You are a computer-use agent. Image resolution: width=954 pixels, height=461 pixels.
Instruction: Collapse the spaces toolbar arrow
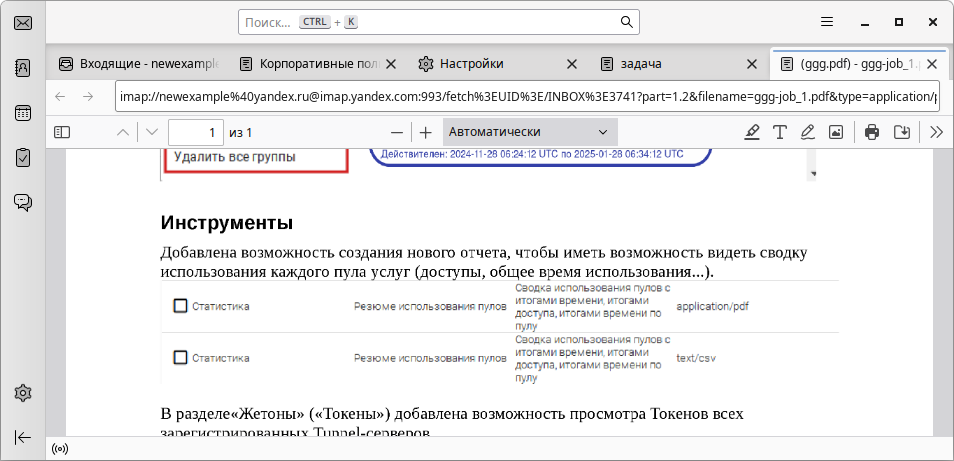(x=23, y=437)
